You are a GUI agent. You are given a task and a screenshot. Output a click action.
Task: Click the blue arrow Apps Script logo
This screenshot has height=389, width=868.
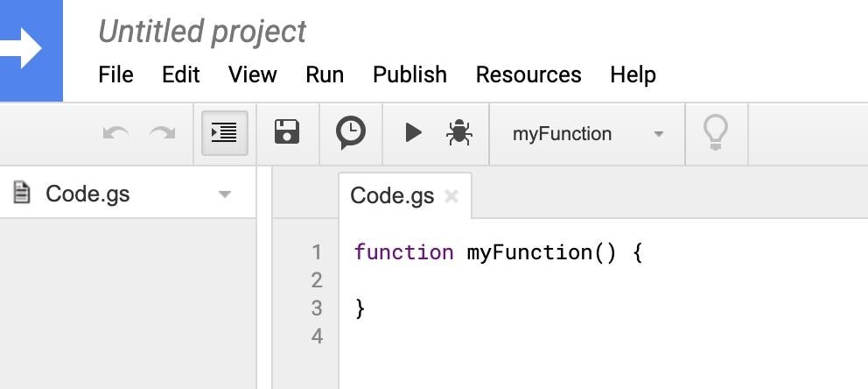tap(31, 51)
